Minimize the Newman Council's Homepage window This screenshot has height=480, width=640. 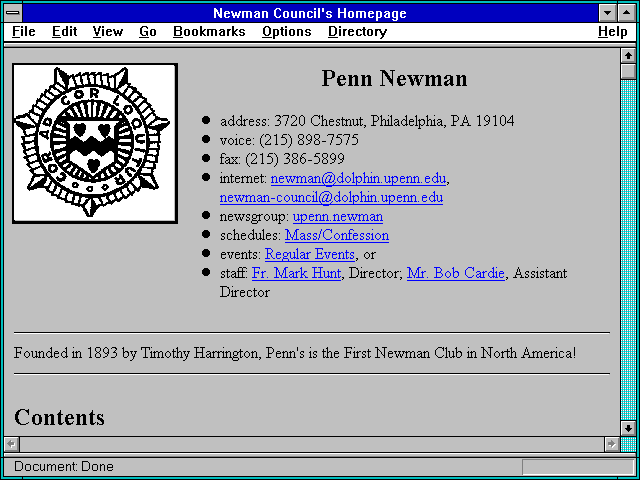[607, 13]
